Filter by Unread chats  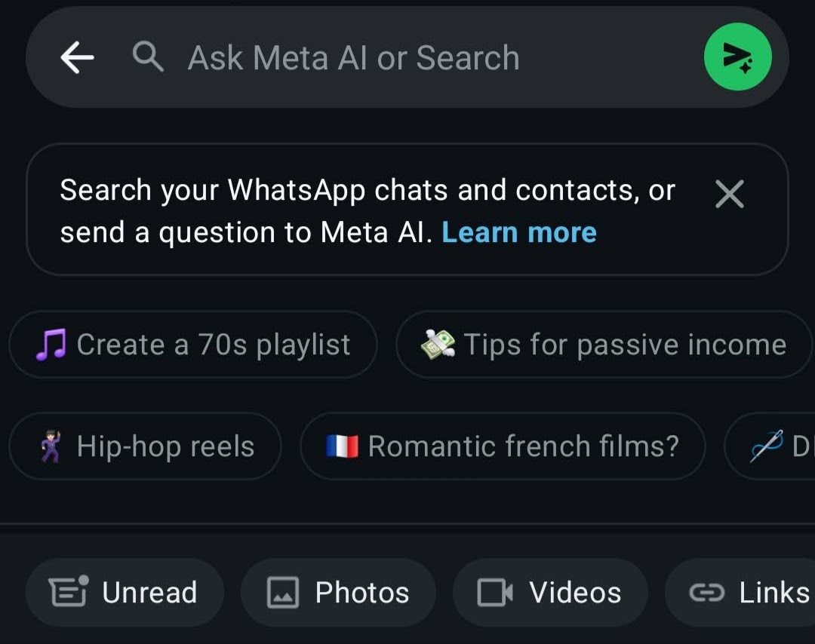point(125,593)
